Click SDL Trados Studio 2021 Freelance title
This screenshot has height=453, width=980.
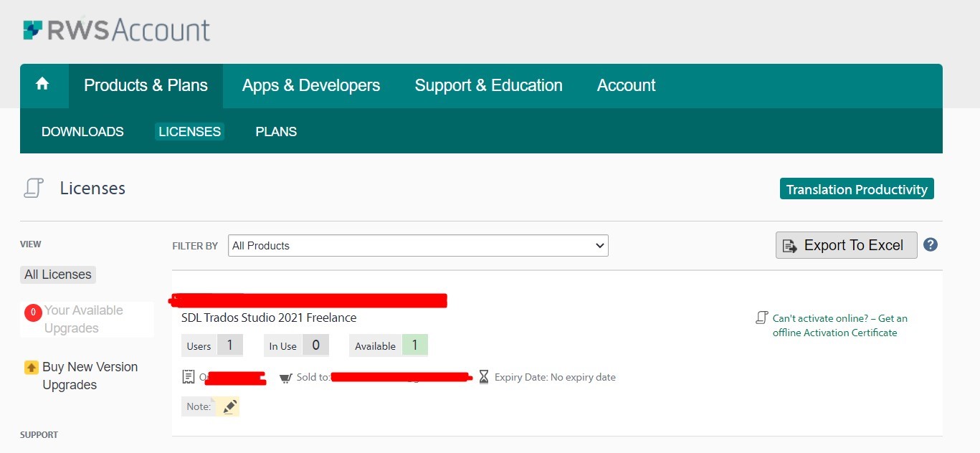(x=269, y=318)
